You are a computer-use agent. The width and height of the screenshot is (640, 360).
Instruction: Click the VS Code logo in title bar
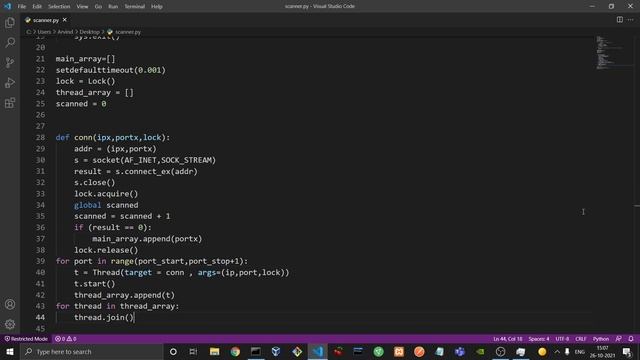(x=7, y=6)
